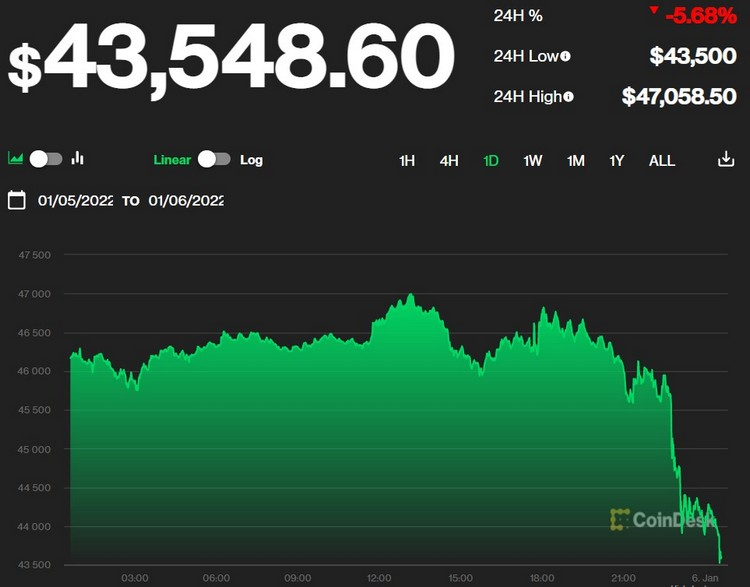
Task: Switch chart to 1M range
Action: (x=576, y=160)
